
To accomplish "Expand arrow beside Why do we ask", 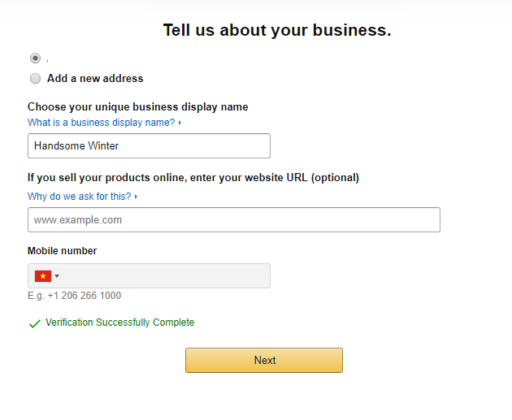I will point(136,197).
